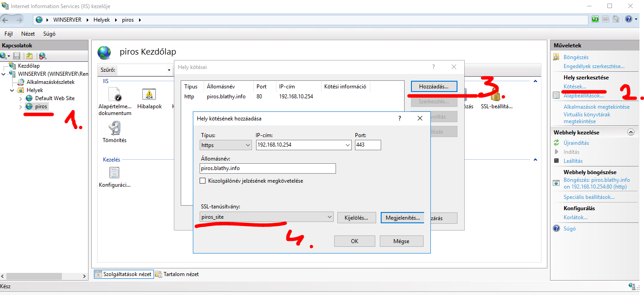The height and width of the screenshot is (295, 644).
Task: Collapse the Helyek tree node
Action: (x=12, y=90)
